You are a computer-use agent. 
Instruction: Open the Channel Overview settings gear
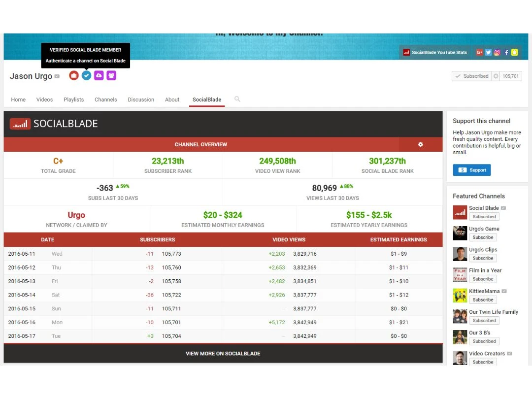point(420,144)
